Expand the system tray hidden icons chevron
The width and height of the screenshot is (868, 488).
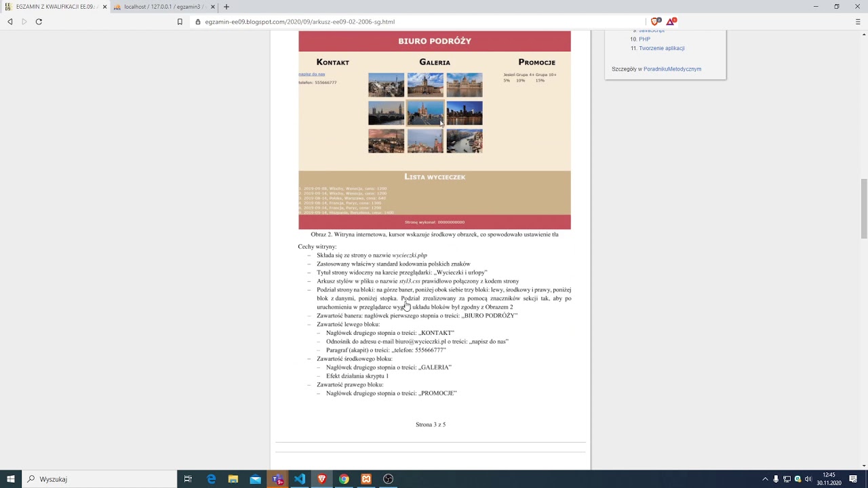pyautogui.click(x=766, y=479)
